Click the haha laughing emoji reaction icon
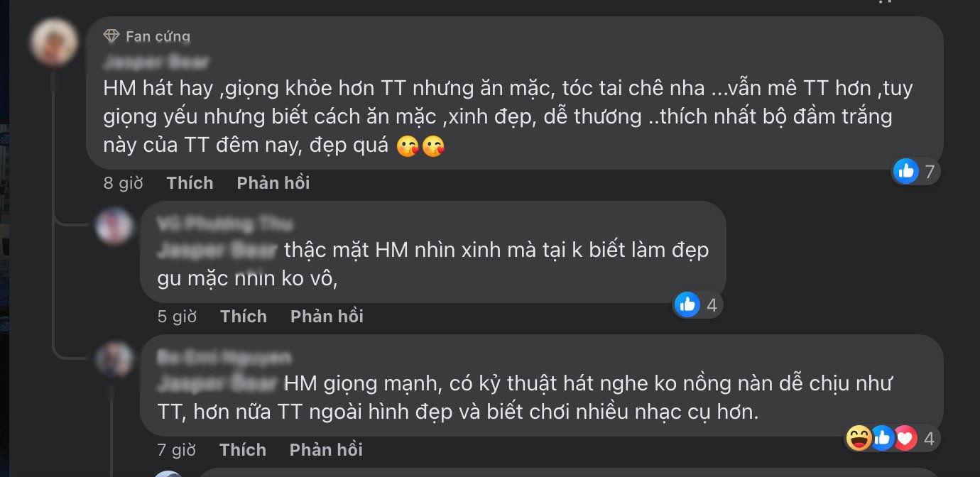This screenshot has height=477, width=980. pos(859,439)
